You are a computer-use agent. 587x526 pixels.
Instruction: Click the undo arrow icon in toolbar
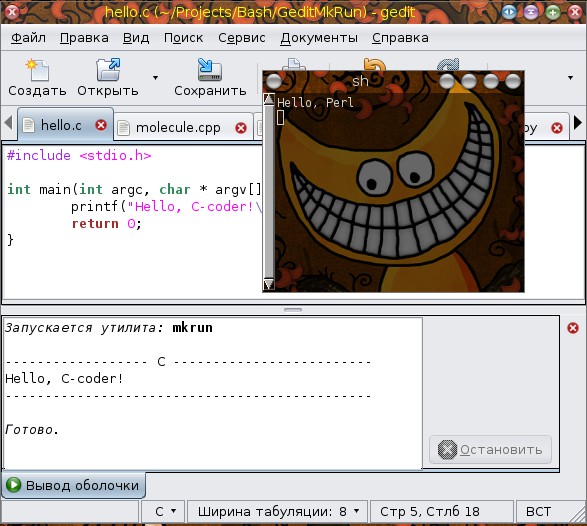375,64
